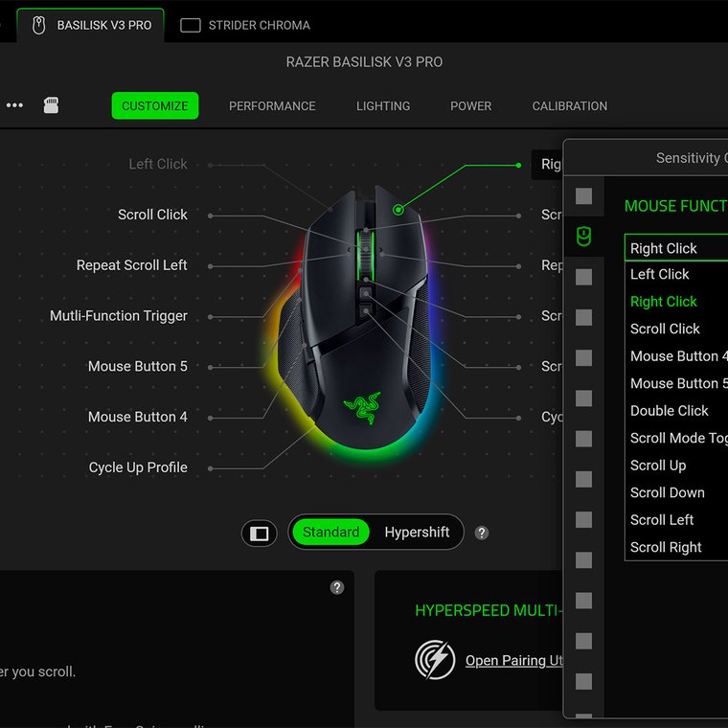Open the onboard memory card icon
This screenshot has width=728, height=728.
click(x=51, y=105)
